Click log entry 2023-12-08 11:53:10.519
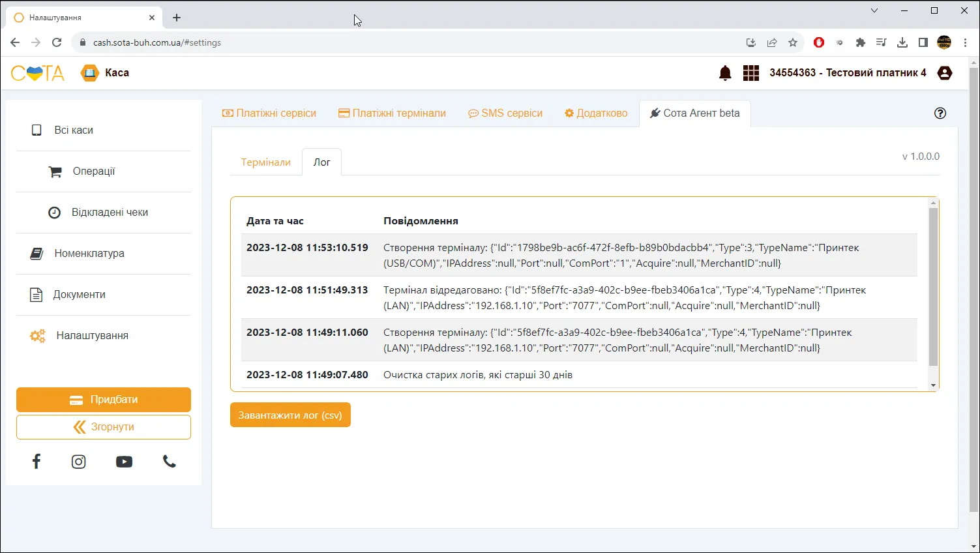This screenshot has height=553, width=980. coord(579,255)
